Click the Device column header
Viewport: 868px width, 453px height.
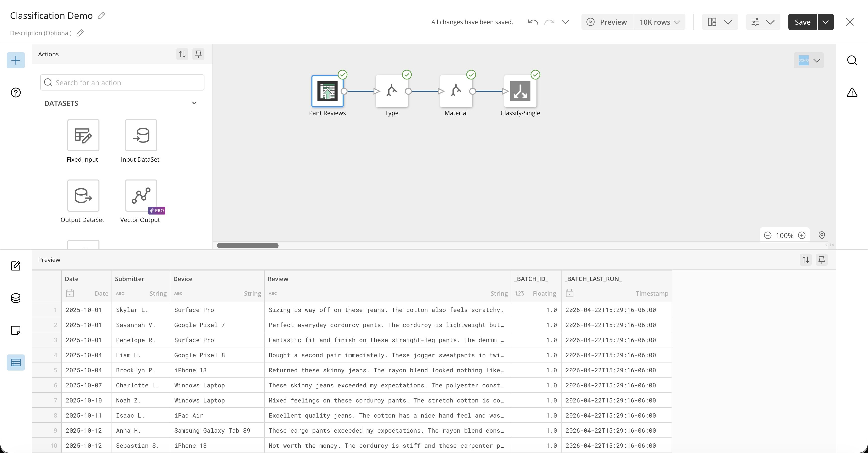coord(217,286)
